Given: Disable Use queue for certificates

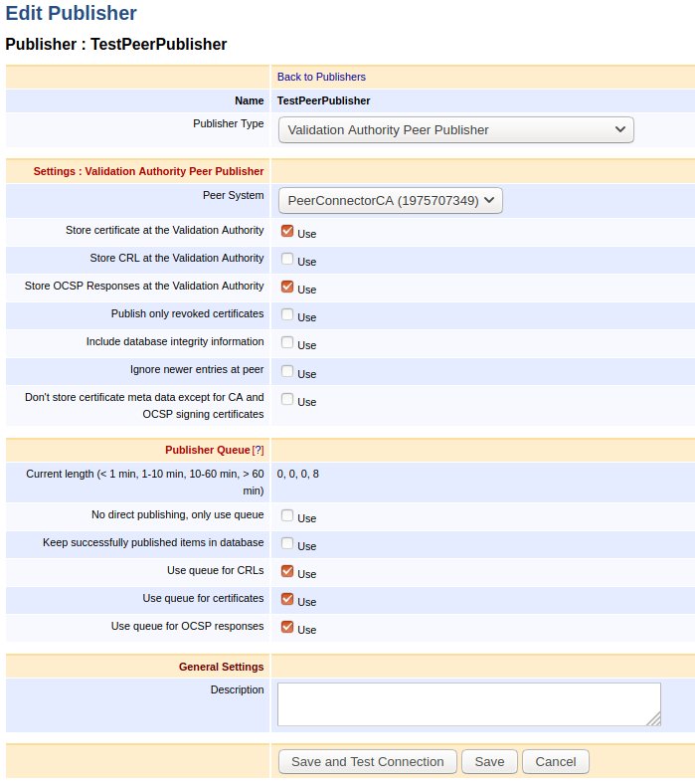Looking at the screenshot, I should coord(287,599).
